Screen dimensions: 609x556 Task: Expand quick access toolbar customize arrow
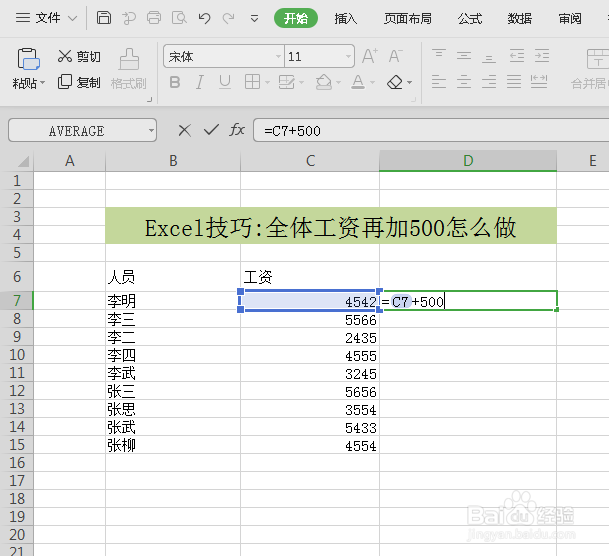(254, 18)
